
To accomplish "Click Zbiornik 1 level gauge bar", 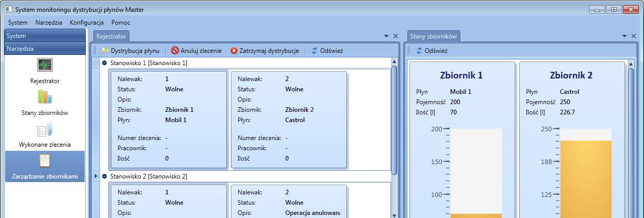I will pos(476,173).
